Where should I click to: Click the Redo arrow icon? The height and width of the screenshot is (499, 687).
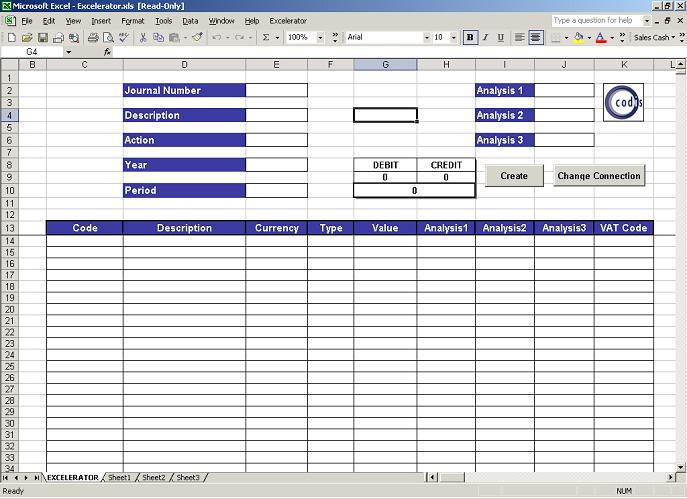pyautogui.click(x=239, y=38)
